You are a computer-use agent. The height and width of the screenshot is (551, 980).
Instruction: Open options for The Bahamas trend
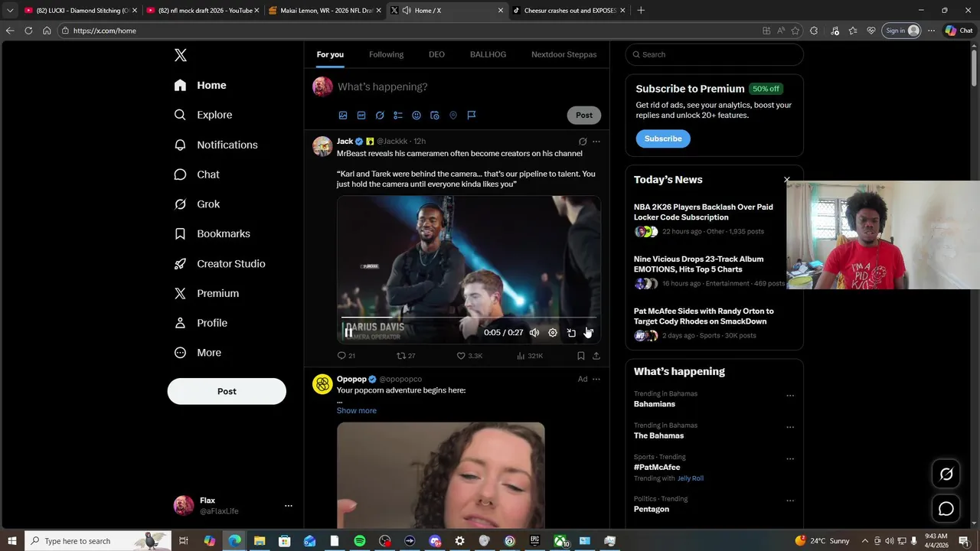pos(790,427)
